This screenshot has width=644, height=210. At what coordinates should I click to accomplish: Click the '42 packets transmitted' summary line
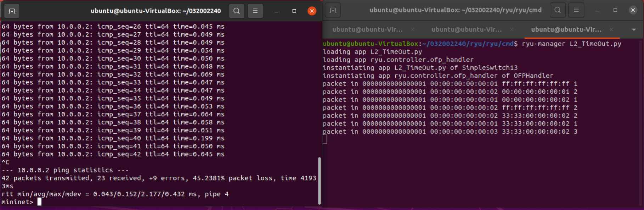[159, 178]
